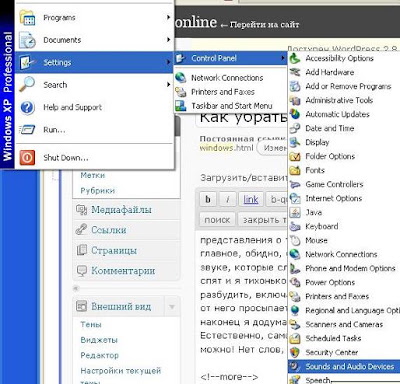This screenshot has width=400, height=384.
Task: Click the Game Controllers icon
Action: coord(295,184)
